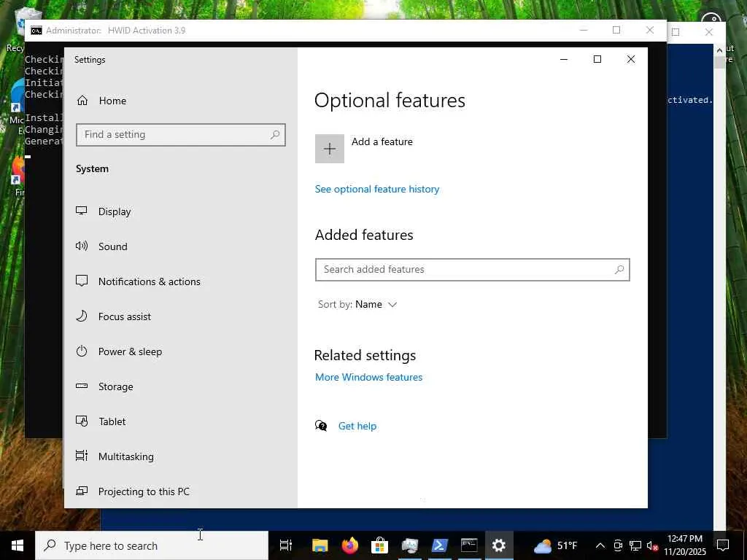The image size is (747, 560).
Task: Click the Settings gear on the taskbar
Action: pyautogui.click(x=499, y=545)
